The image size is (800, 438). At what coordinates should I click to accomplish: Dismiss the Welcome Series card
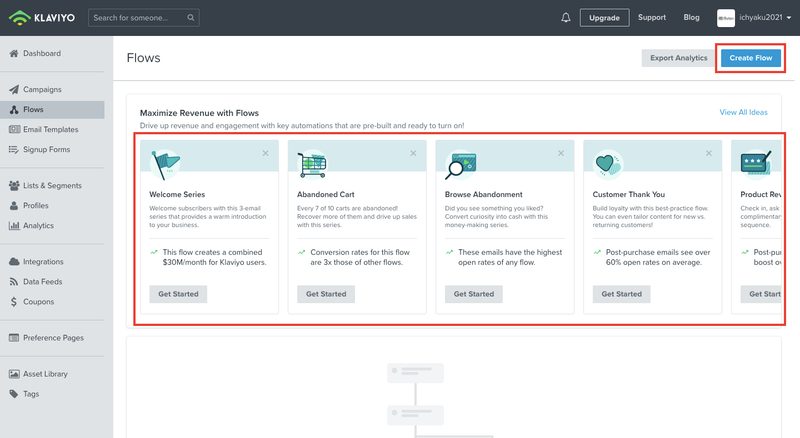265,153
